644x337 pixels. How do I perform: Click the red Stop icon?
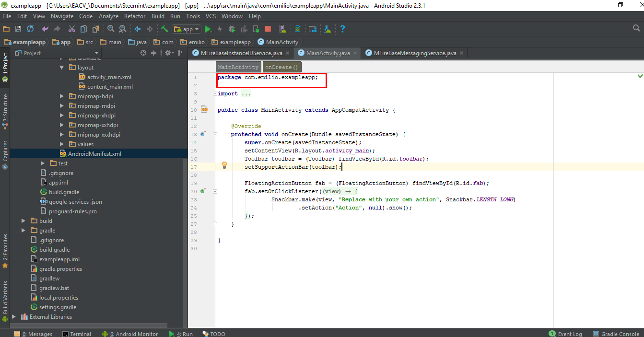tap(268, 29)
